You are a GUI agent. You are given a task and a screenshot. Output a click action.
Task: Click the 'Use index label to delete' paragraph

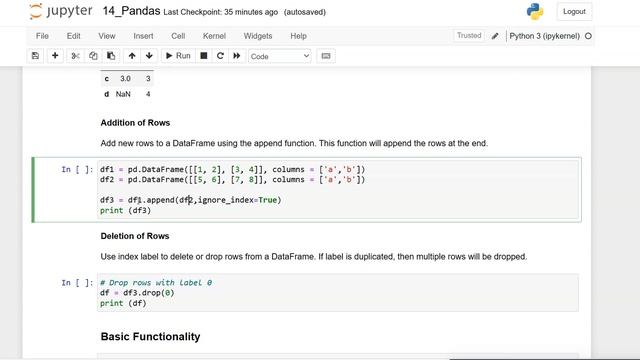[313, 257]
